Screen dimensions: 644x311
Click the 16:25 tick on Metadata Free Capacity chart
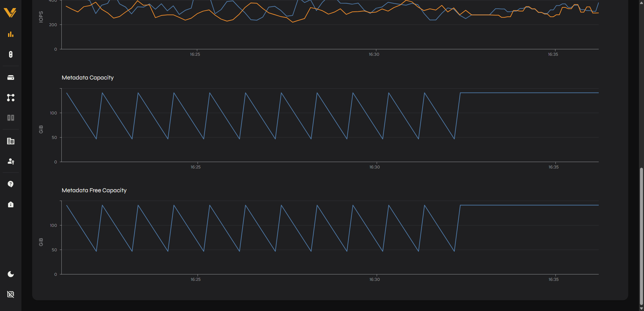[x=196, y=279]
